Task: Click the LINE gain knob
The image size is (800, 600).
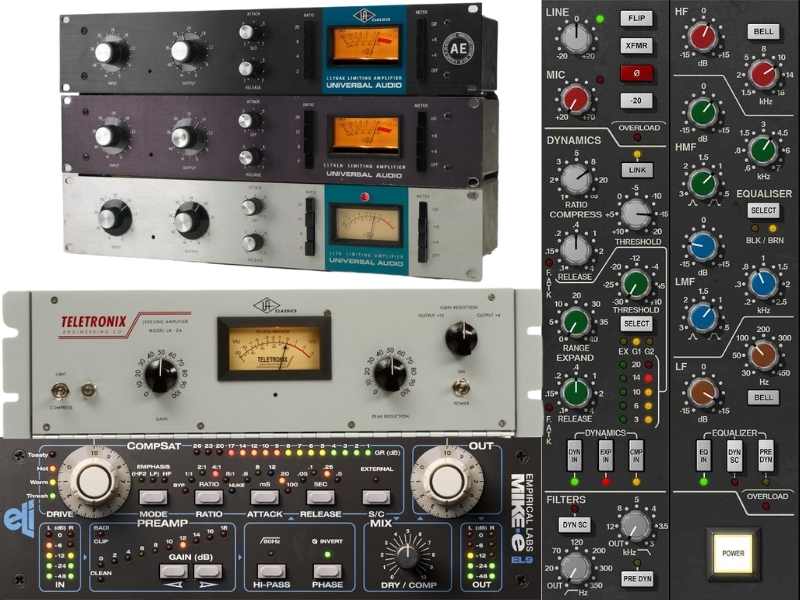Action: (x=577, y=38)
